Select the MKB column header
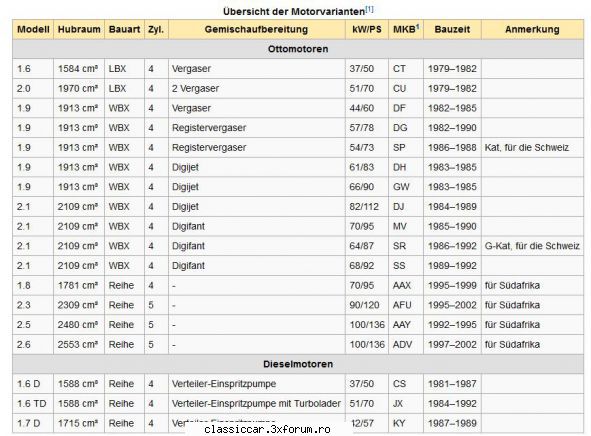 coord(406,29)
